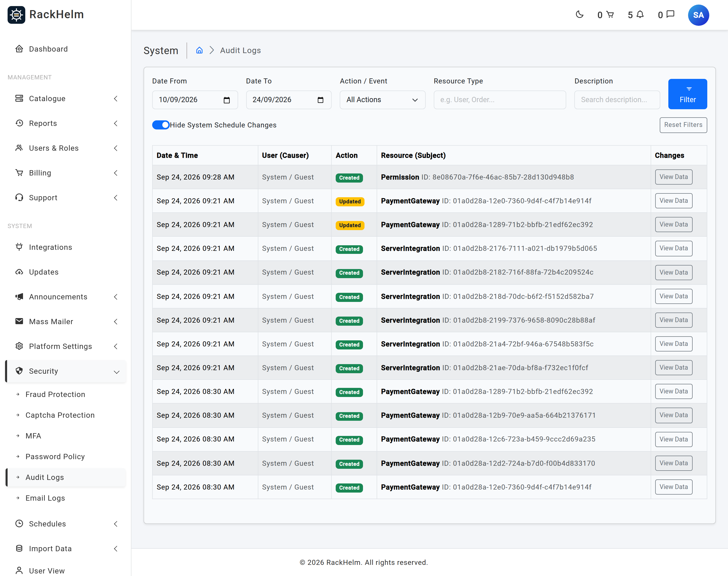This screenshot has width=728, height=576.
Task: Expand the Catalogue menu chevron
Action: [x=116, y=98]
